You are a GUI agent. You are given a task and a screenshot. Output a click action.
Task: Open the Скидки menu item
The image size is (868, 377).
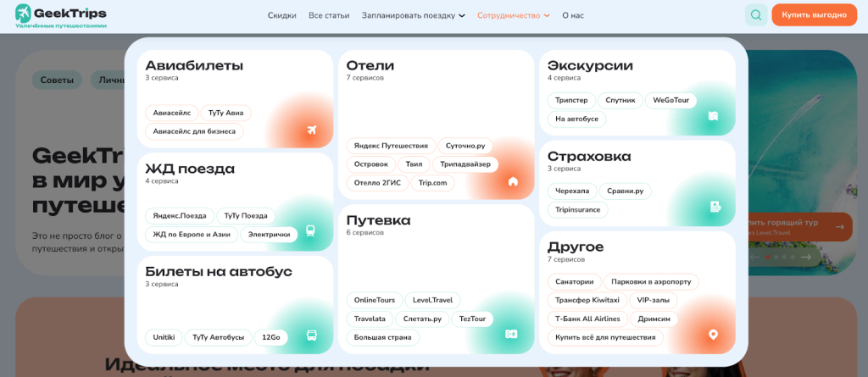(281, 15)
